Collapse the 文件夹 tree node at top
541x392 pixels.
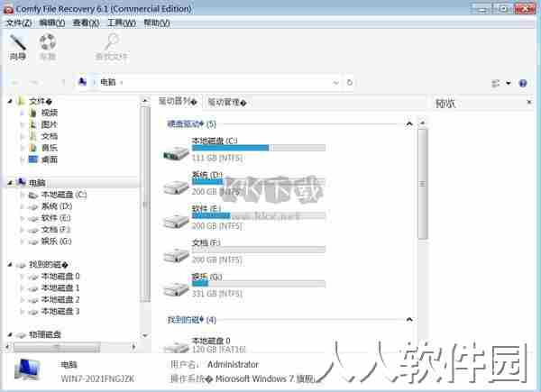10,101
